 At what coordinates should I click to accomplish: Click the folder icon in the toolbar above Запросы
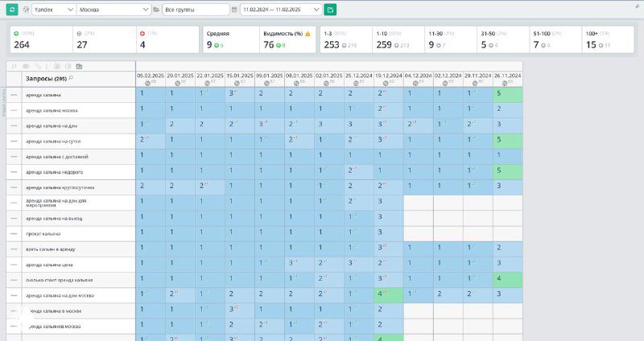tap(79, 66)
